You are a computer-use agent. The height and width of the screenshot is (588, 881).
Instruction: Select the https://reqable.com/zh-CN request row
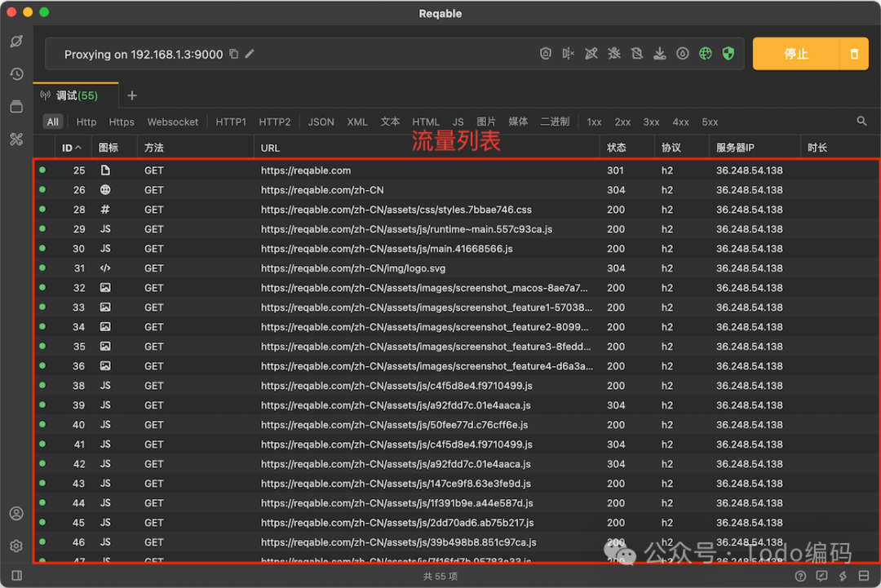pos(457,190)
